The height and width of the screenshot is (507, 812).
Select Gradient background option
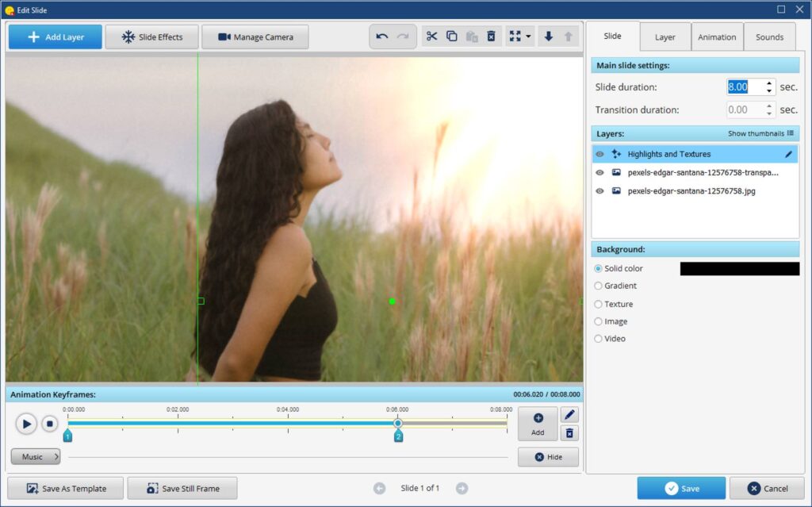coord(598,286)
